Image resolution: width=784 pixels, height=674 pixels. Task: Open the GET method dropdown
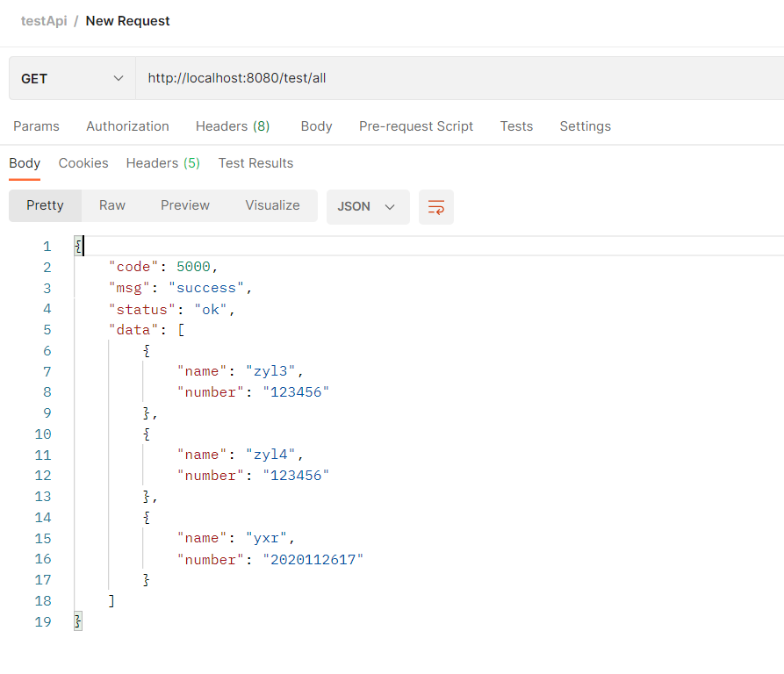coord(72,79)
